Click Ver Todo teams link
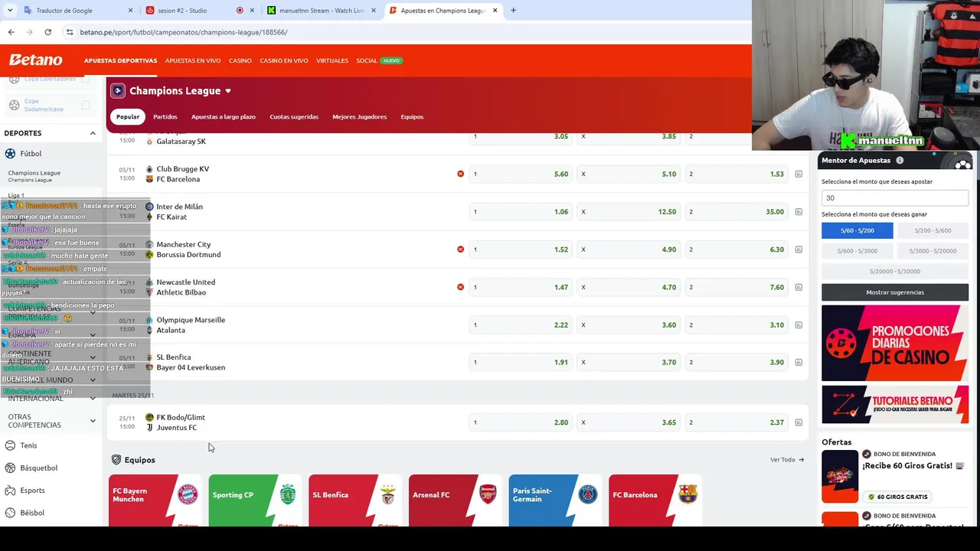The image size is (980, 551). [787, 460]
